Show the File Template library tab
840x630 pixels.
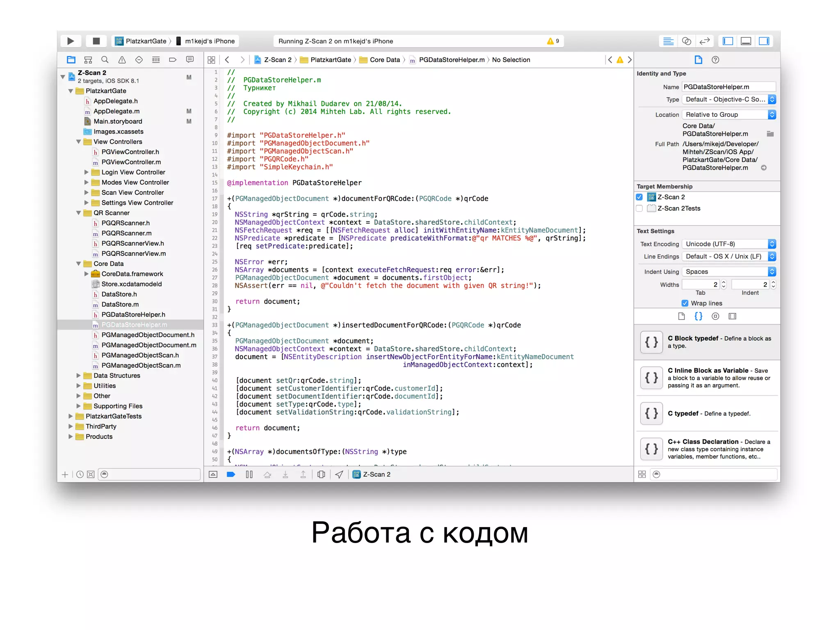click(x=681, y=316)
